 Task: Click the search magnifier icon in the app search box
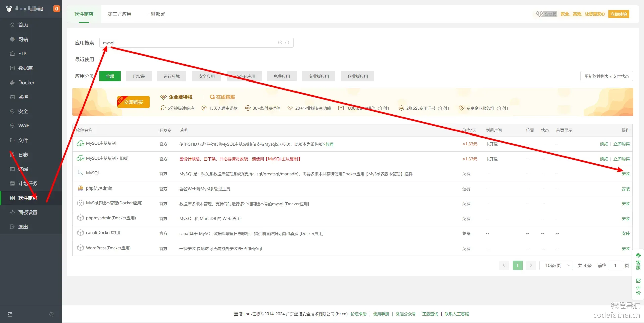287,43
